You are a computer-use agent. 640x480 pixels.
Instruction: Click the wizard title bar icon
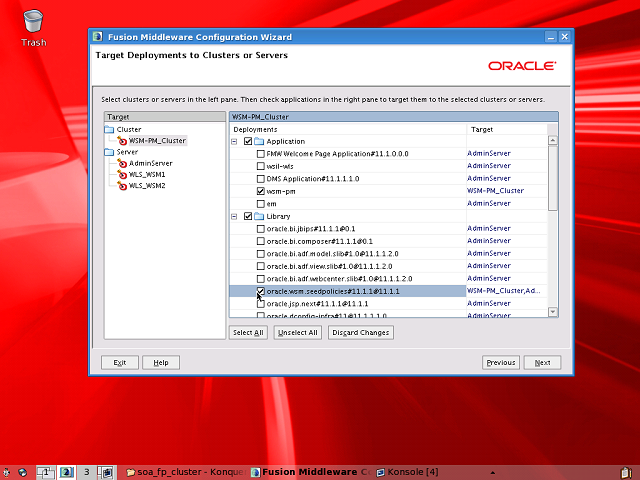[98, 36]
